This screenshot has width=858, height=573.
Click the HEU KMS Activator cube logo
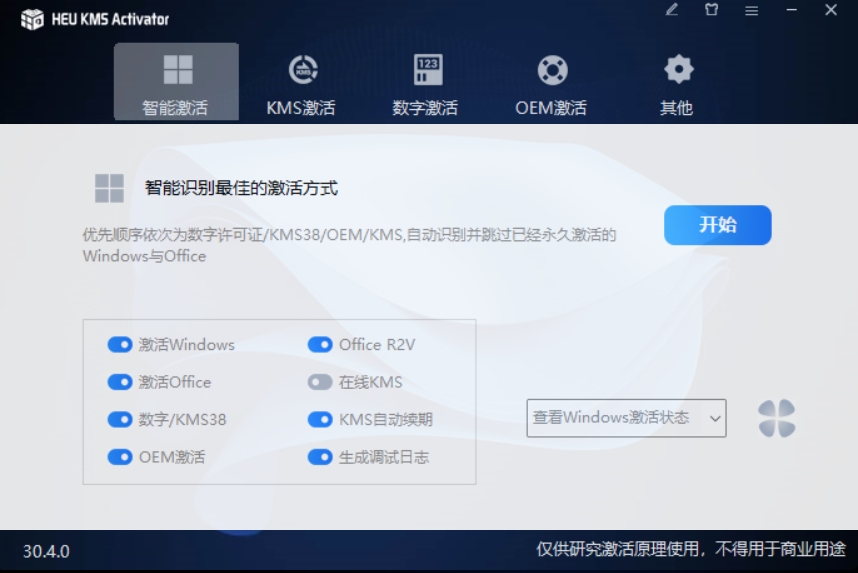(x=32, y=19)
